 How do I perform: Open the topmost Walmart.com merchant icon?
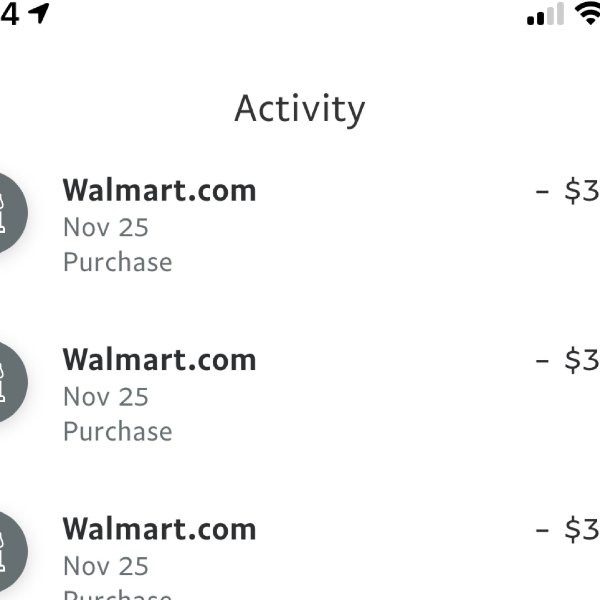(11, 213)
